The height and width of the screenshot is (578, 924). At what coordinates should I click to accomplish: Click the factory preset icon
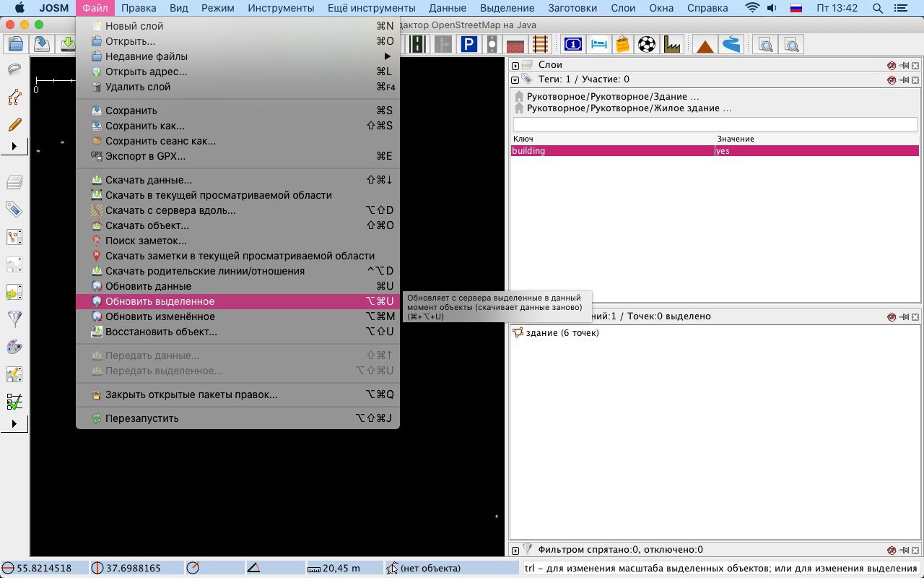(x=672, y=45)
